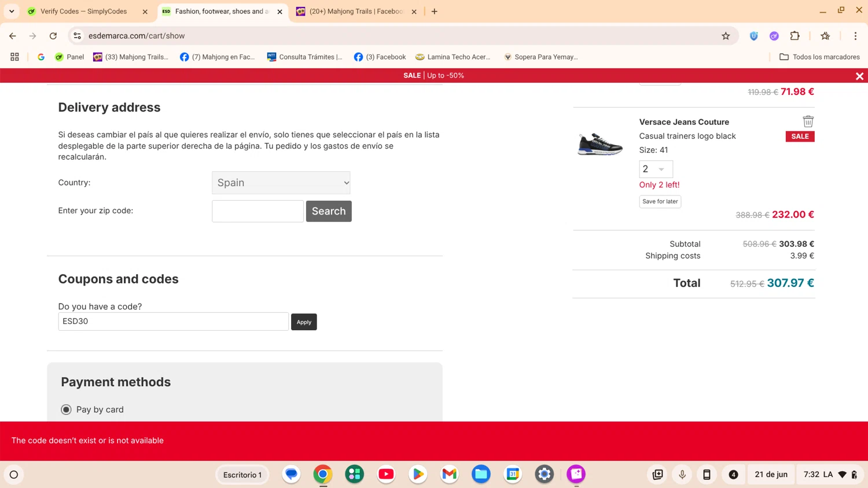Open the Chrome apps grid shortcut
868x488 pixels.
[x=14, y=57]
